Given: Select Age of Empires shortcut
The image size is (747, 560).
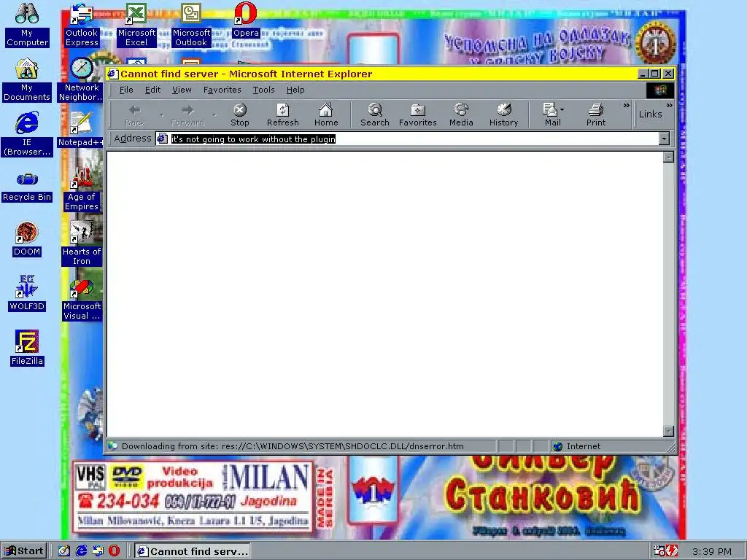Looking at the screenshot, I should pos(82,189).
